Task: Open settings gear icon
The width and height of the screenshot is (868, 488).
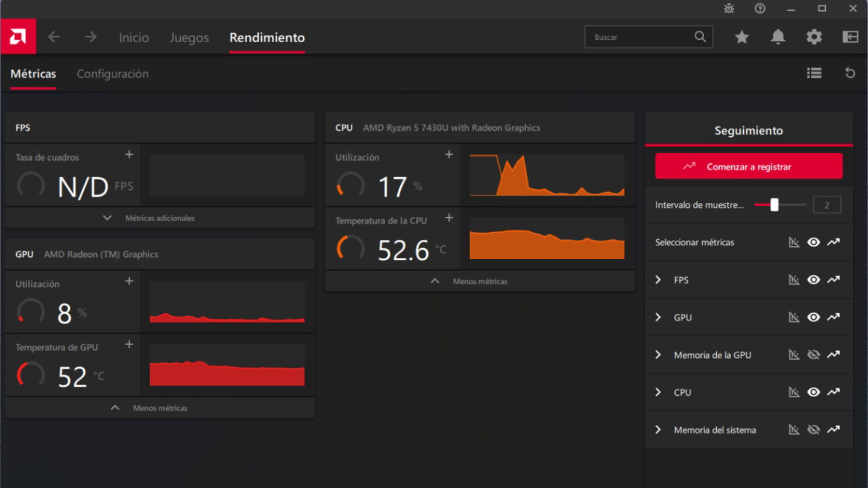Action: (x=814, y=37)
